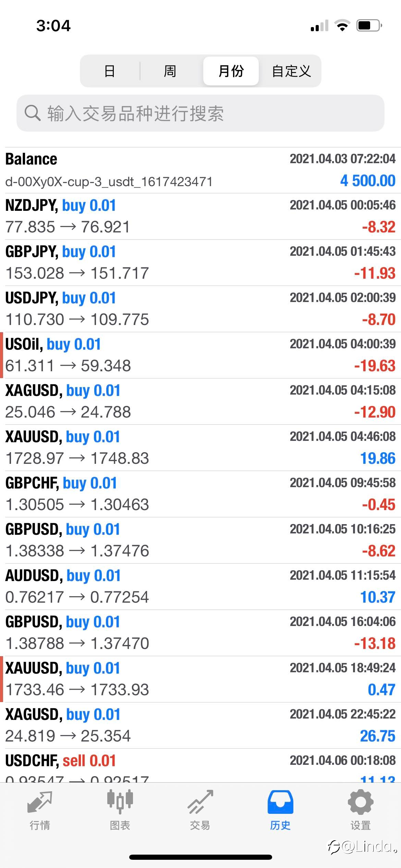The width and height of the screenshot is (401, 868).
Task: Open the Trade (交易) tab icon
Action: click(200, 802)
